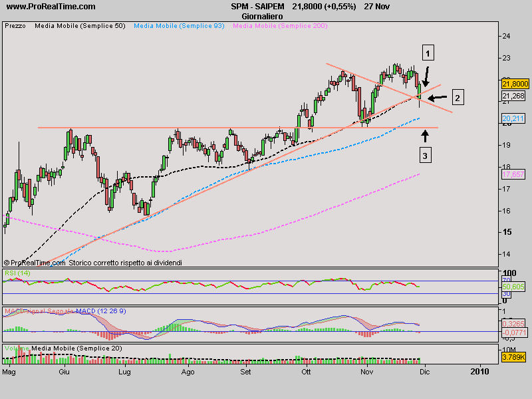
Task: Click price axis value 17
Action: click(506, 189)
